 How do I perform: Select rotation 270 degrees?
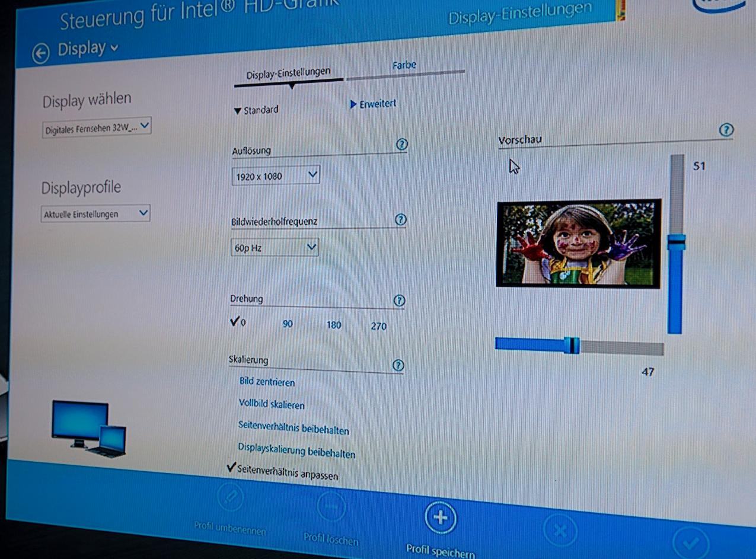click(x=378, y=326)
